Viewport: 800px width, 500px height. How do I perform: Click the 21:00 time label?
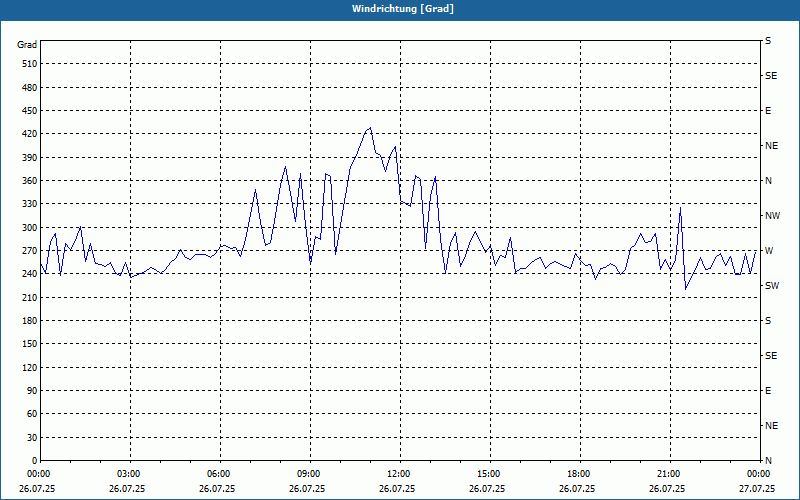coord(668,474)
